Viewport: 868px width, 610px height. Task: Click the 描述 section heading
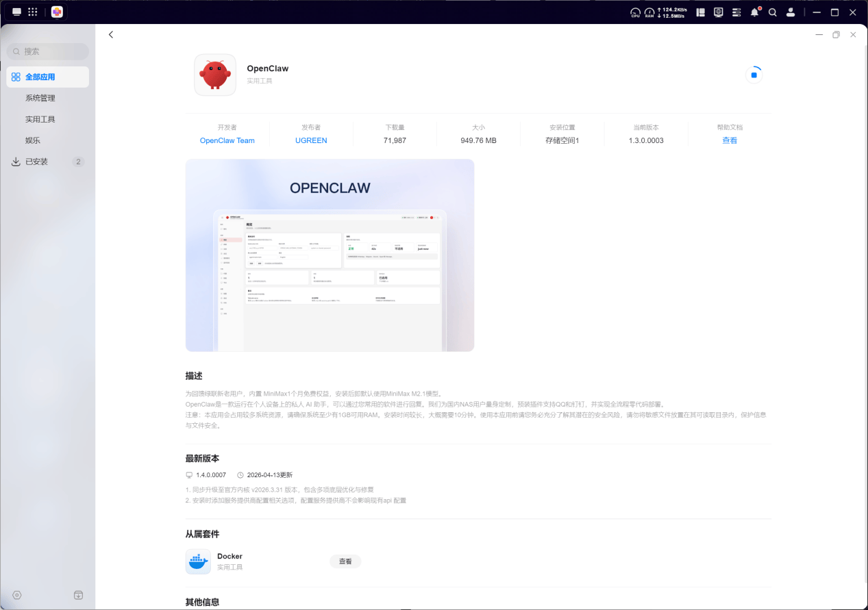coord(194,376)
